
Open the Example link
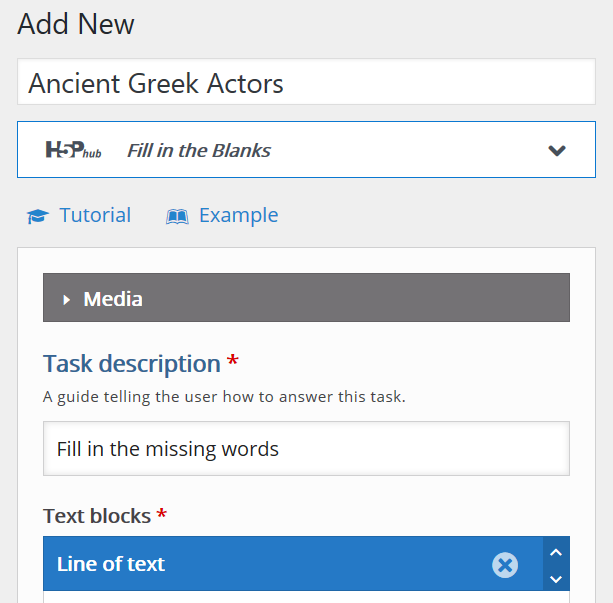pos(238,215)
